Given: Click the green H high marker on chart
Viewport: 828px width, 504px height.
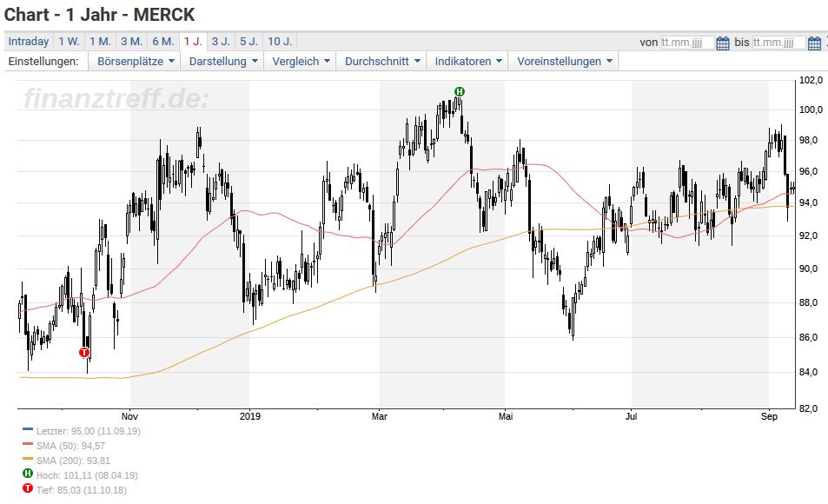Looking at the screenshot, I should click(x=460, y=91).
